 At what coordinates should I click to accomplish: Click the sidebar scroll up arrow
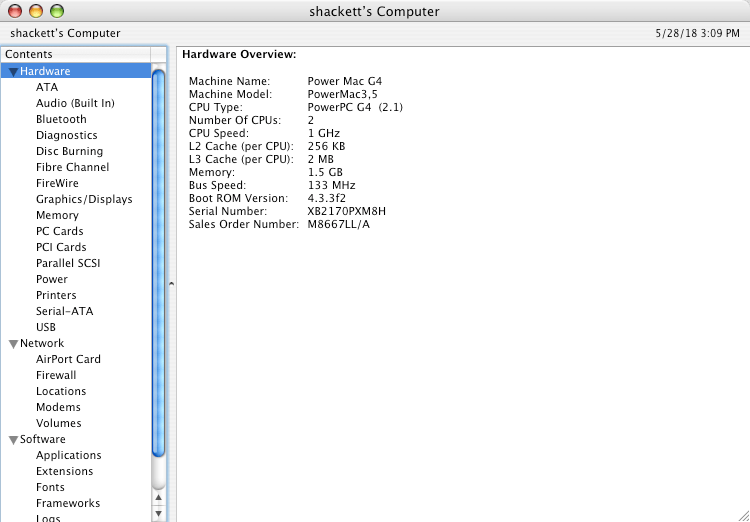pyautogui.click(x=158, y=498)
